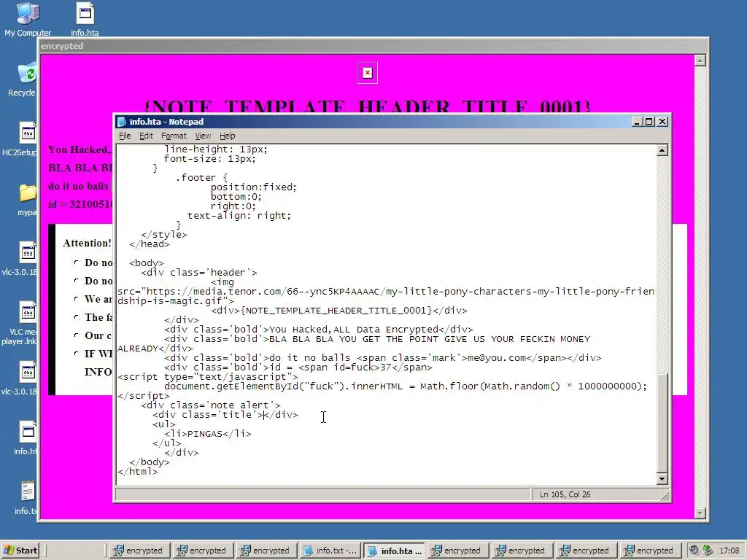The height and width of the screenshot is (560, 747).
Task: Click the gray round system tray icon
Action: click(x=694, y=550)
